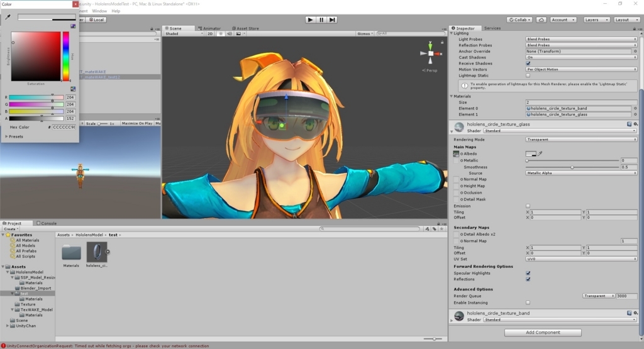Click object picker circle for Element 0
Image resolution: width=644 pixels, height=349 pixels.
(635, 108)
